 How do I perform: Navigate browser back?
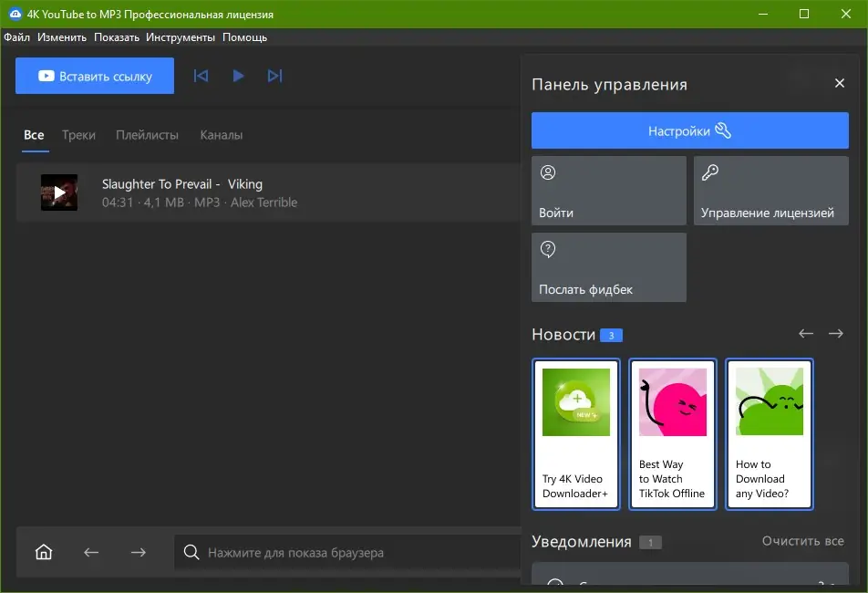tap(91, 552)
